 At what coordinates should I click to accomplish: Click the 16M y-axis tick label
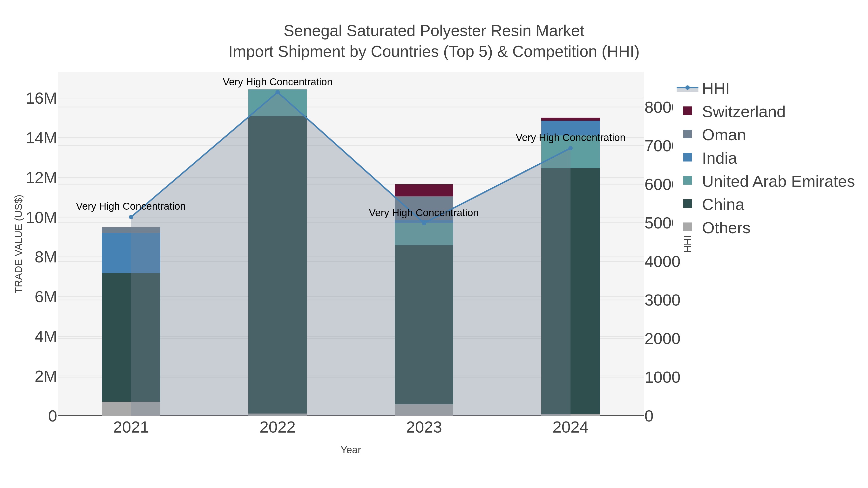point(41,99)
